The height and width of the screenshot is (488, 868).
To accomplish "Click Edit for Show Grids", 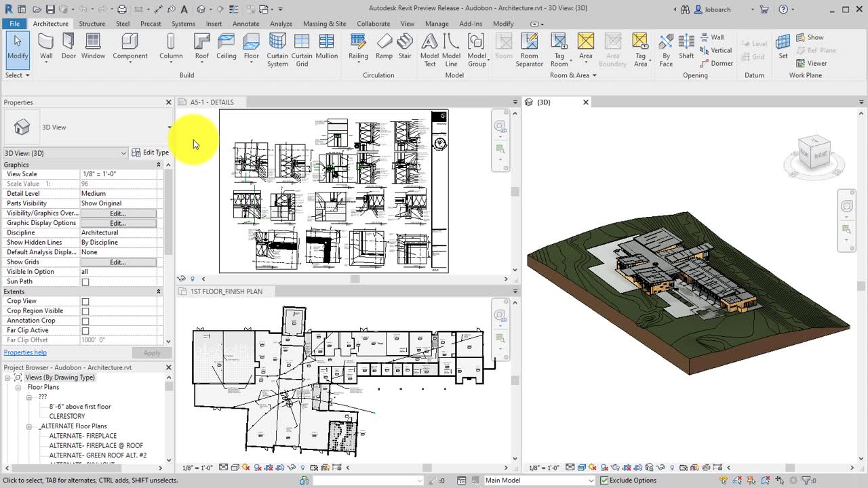I will coord(118,262).
